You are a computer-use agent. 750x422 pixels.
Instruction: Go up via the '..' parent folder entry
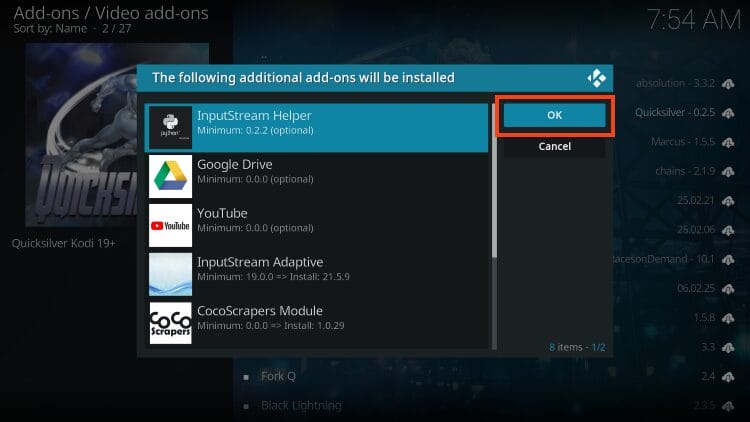click(x=264, y=56)
